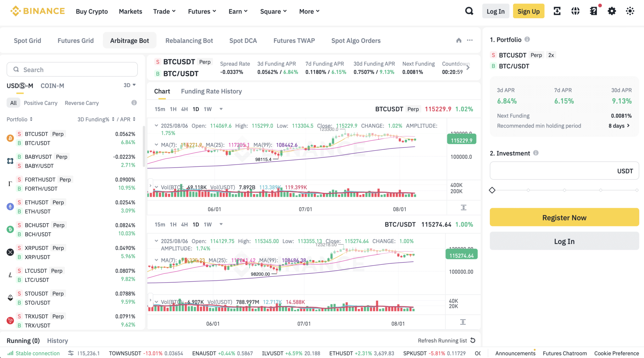This screenshot has width=644, height=358.
Task: Switch to the Funding Rate History tab
Action: tap(211, 91)
